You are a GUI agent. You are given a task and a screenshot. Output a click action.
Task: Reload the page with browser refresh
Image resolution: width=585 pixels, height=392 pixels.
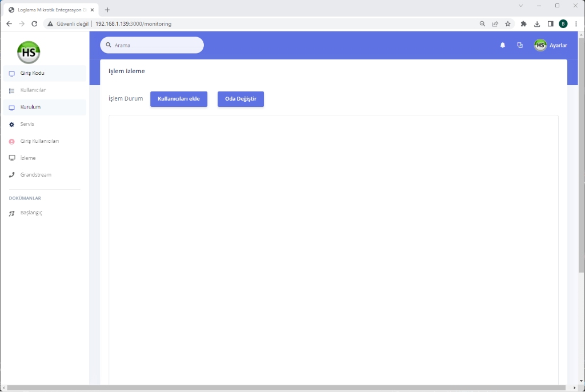(34, 24)
